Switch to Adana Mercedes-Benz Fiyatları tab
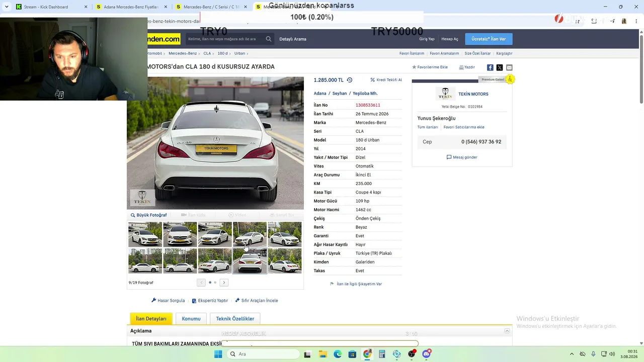This screenshot has width=644, height=362. point(131,7)
